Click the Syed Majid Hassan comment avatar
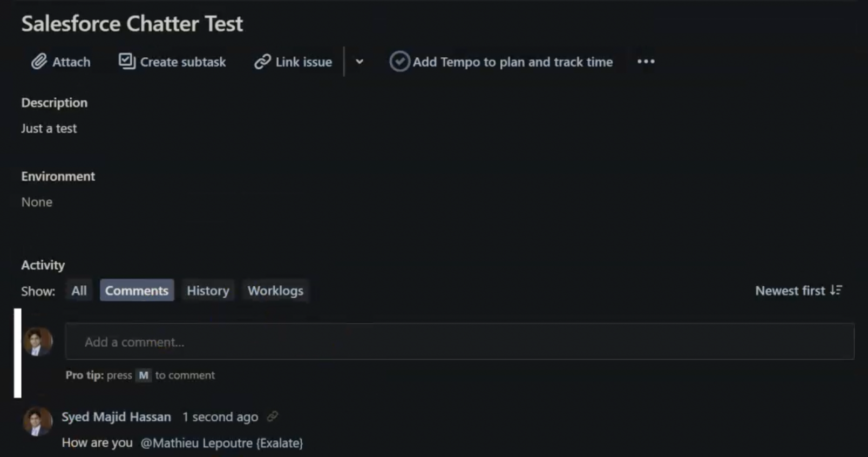868x457 pixels. tap(37, 421)
